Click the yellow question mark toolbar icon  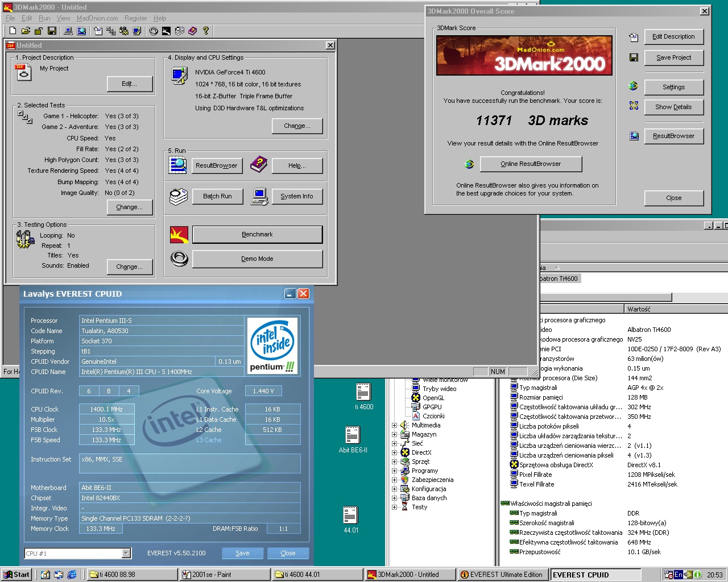coord(205,31)
